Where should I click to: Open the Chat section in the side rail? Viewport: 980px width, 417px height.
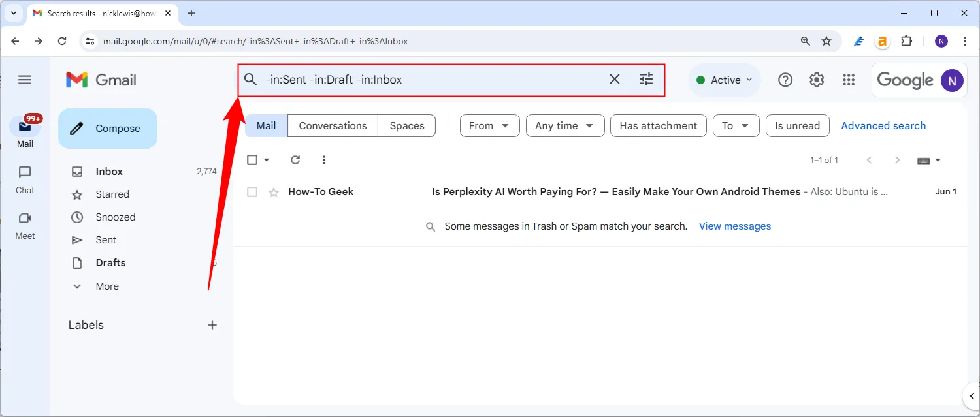(x=25, y=180)
